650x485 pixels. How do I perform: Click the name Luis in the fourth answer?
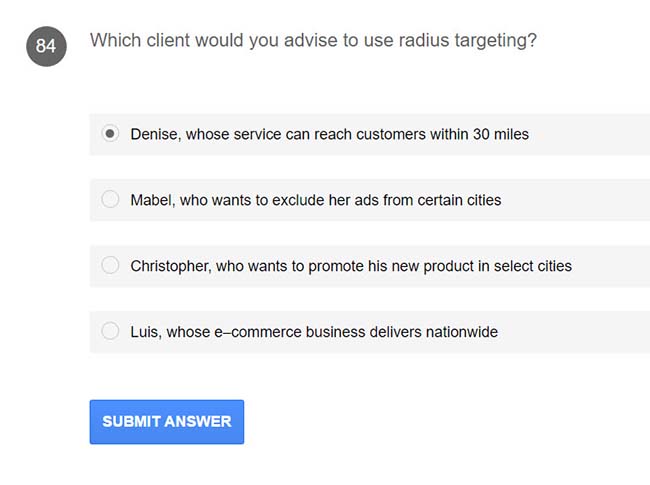tap(145, 332)
